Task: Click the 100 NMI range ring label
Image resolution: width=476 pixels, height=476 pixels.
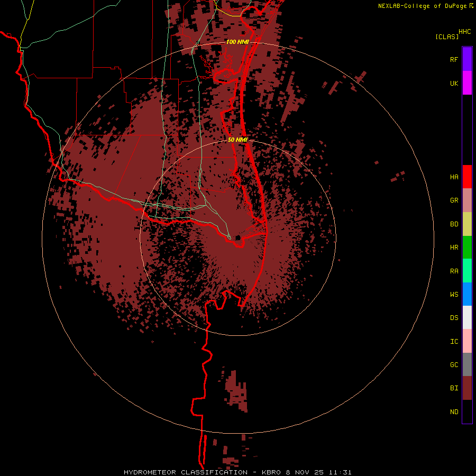Action: point(237,42)
